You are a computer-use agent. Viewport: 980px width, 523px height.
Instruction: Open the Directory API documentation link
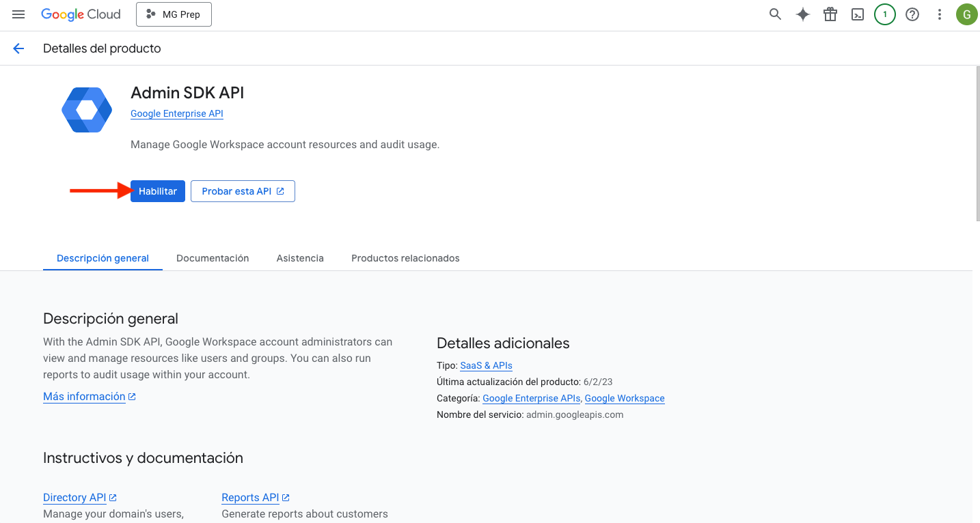coord(74,498)
